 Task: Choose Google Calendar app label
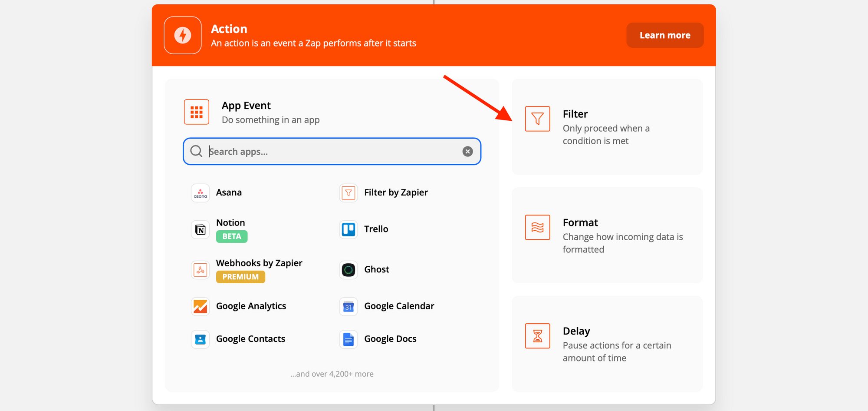coord(399,306)
